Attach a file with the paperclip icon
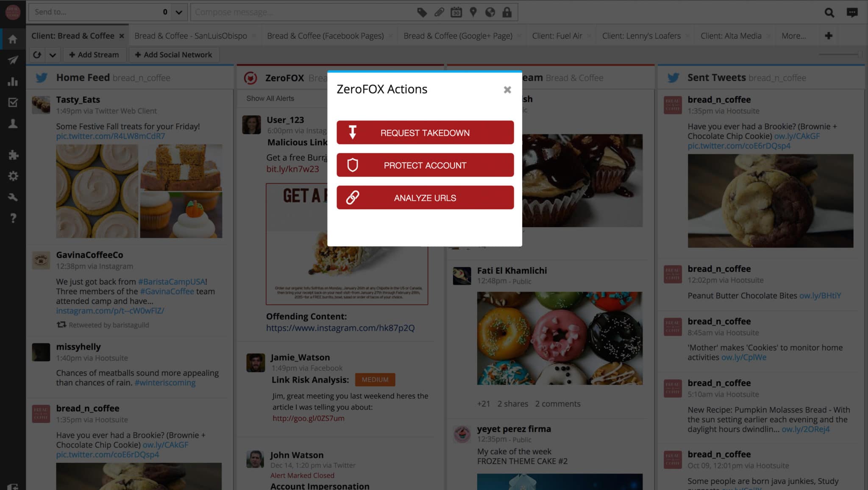Viewport: 868px width, 490px height. [x=439, y=12]
